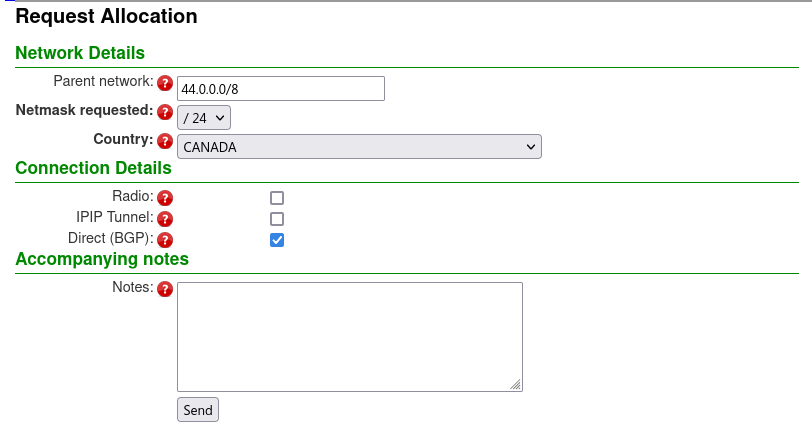Show help for Direct (BGP)

[165, 240]
